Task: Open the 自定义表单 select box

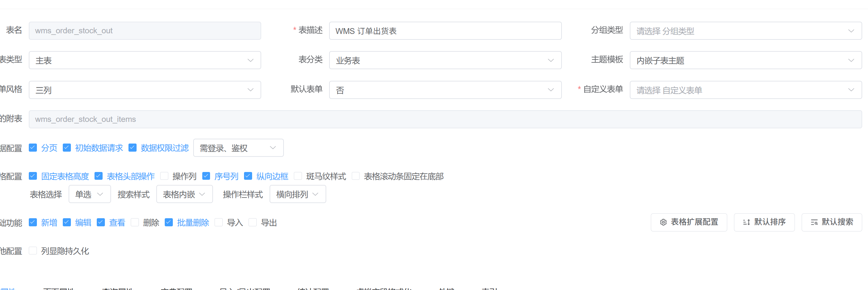Action: pyautogui.click(x=745, y=90)
